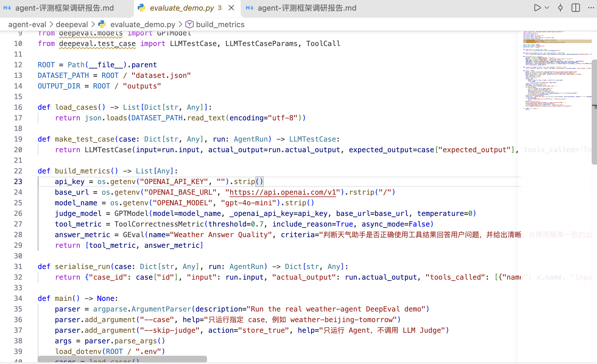The height and width of the screenshot is (364, 597).
Task: Close the evaluate_demo.py tab
Action: [x=232, y=8]
